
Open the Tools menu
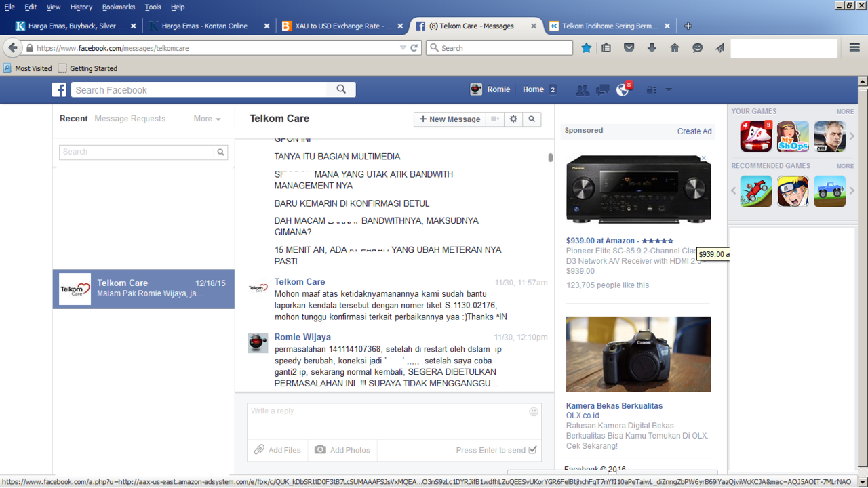click(x=153, y=7)
